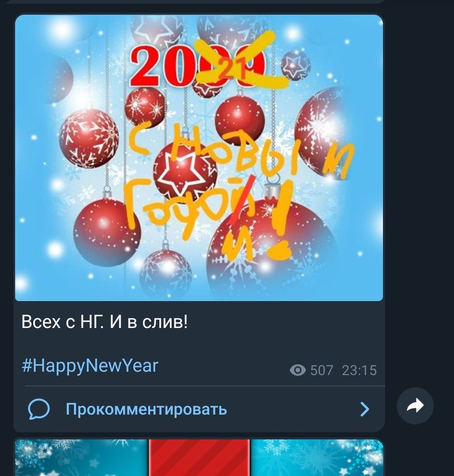Open next post's right teal snowflake image

click(x=317, y=457)
